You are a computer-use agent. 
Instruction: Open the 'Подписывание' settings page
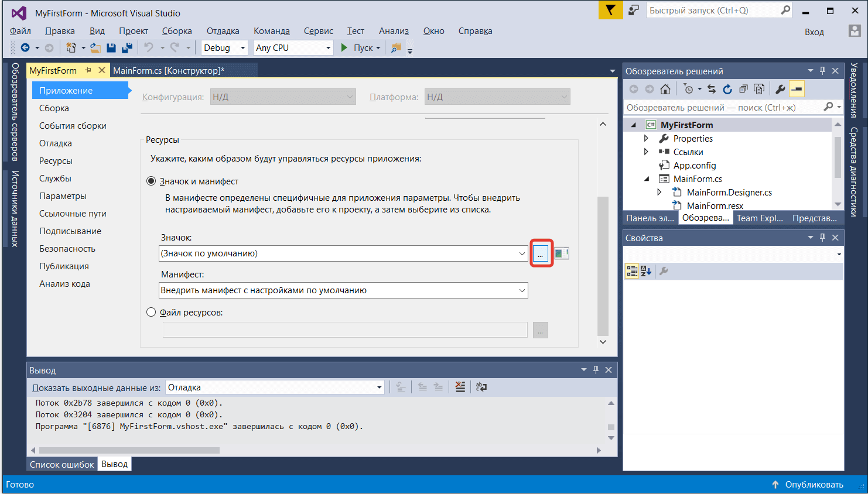(70, 231)
